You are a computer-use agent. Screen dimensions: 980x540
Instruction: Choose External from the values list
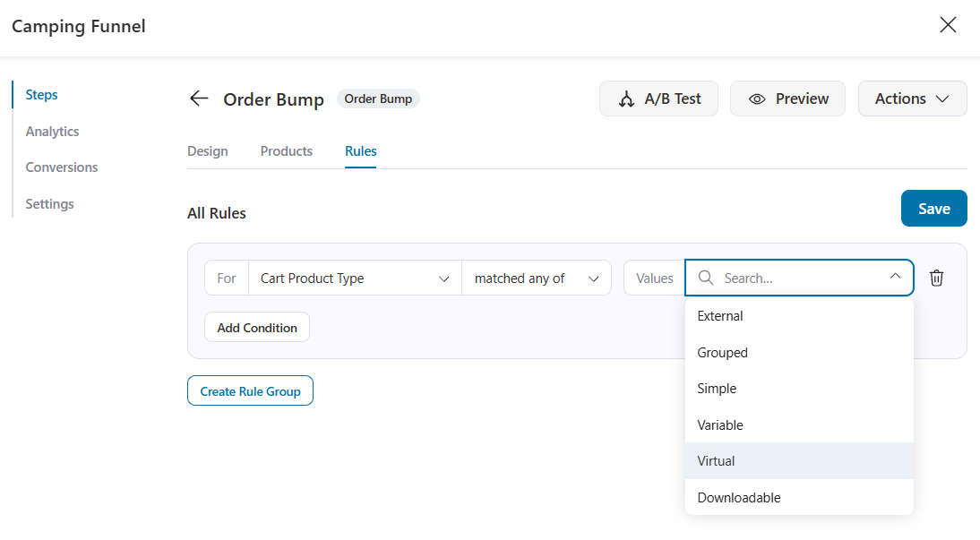(799, 315)
